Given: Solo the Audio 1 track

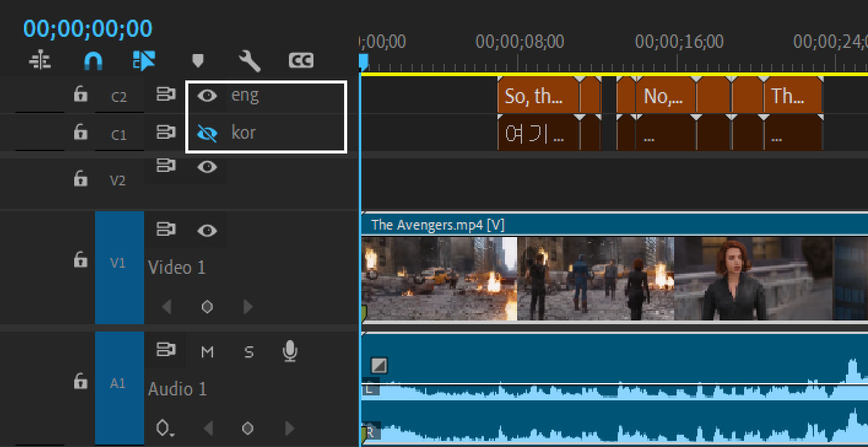Looking at the screenshot, I should (248, 352).
